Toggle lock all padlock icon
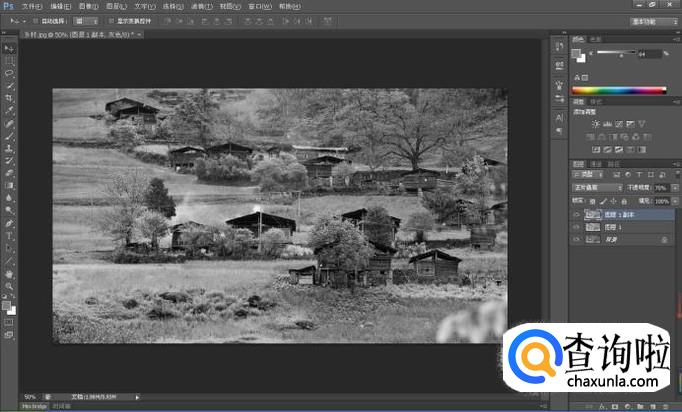682x412 pixels. [x=624, y=201]
